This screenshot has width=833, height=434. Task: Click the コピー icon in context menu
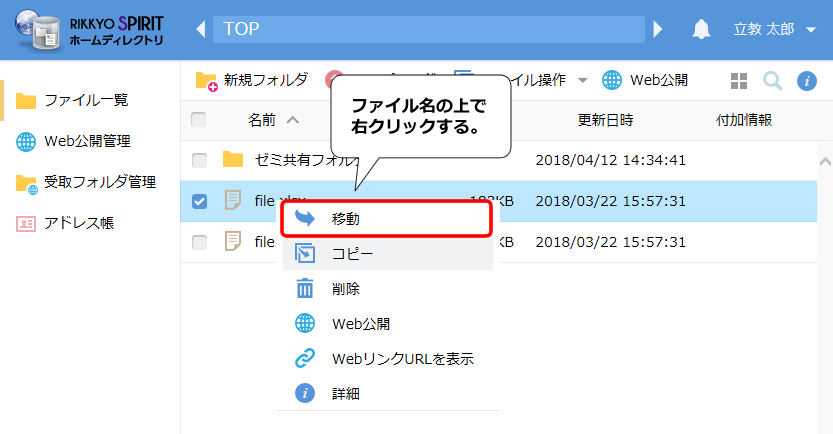click(305, 253)
